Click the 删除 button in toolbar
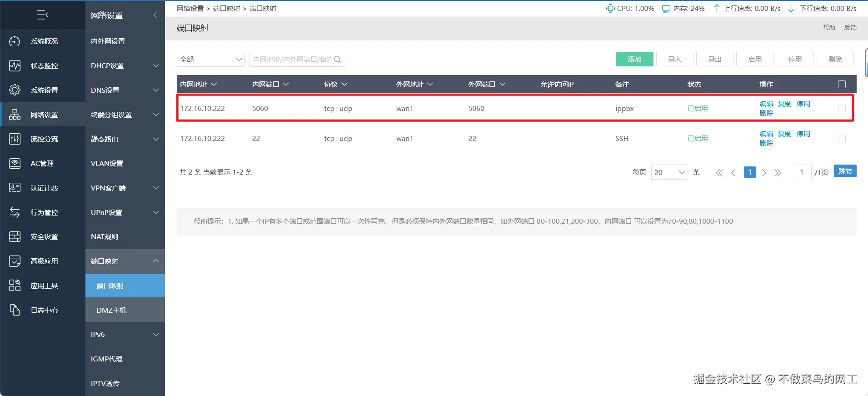Screen dimensions: 868x396 pyautogui.click(x=835, y=60)
